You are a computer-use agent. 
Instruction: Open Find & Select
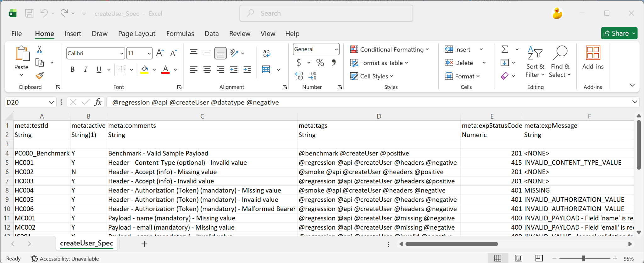560,62
